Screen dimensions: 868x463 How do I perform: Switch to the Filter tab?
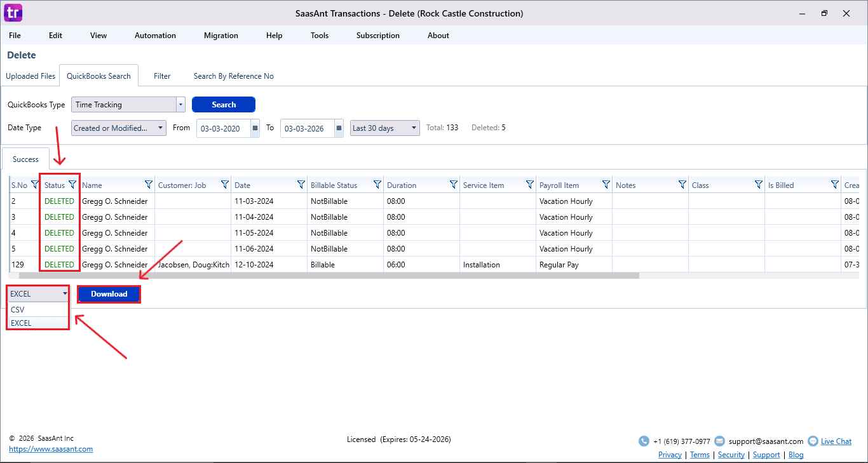162,76
